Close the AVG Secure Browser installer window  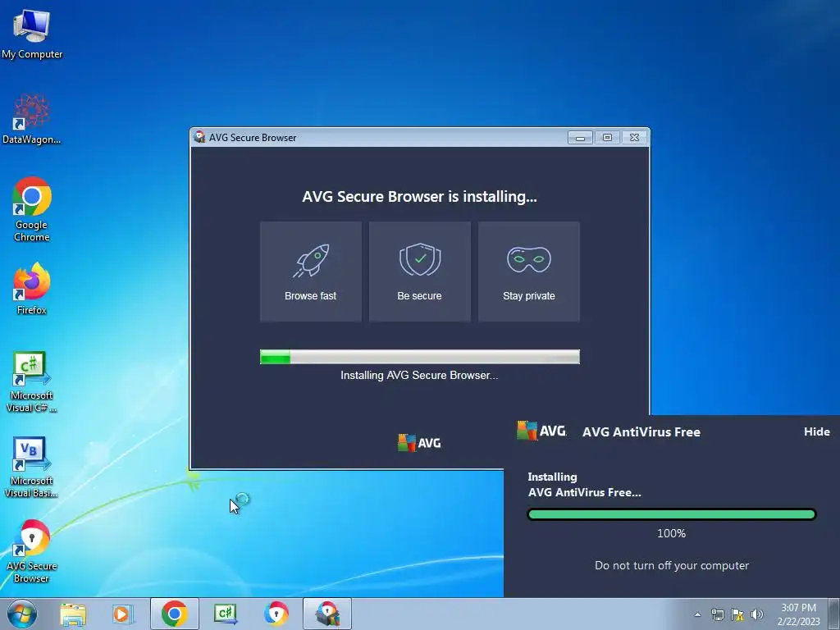(x=634, y=138)
